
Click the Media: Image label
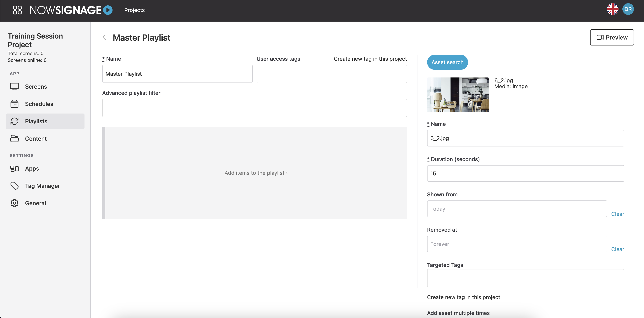click(511, 86)
